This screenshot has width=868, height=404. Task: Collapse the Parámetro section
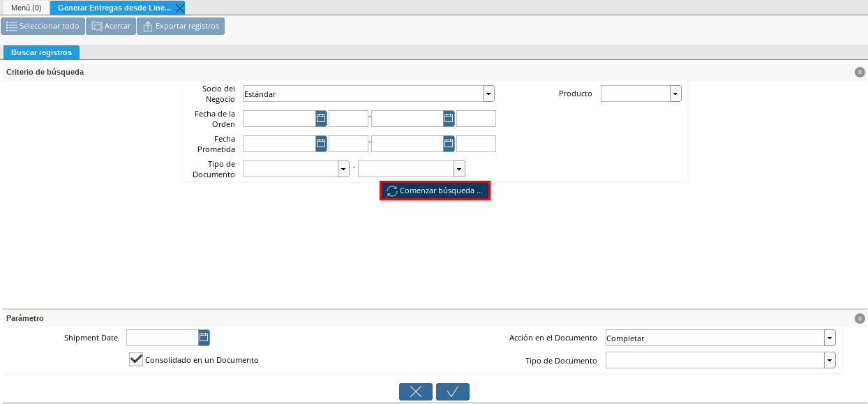point(860,318)
